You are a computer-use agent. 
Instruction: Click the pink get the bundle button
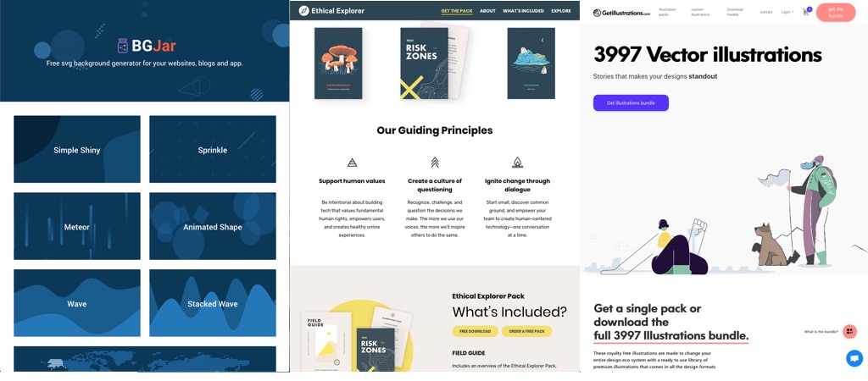(x=835, y=13)
